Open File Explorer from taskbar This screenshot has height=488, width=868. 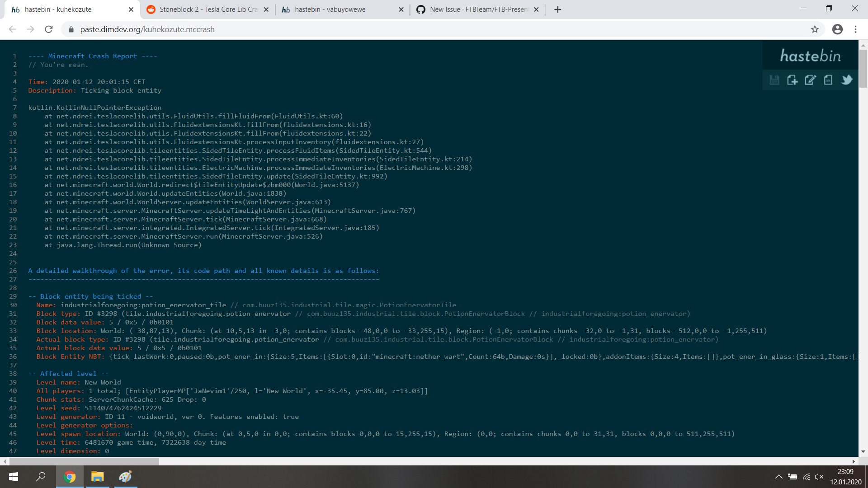(x=97, y=477)
